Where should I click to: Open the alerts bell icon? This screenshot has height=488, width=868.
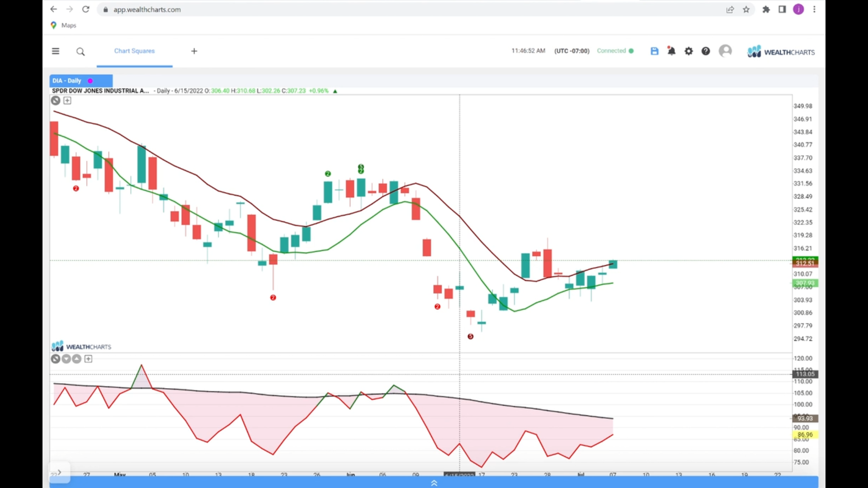[x=671, y=51]
